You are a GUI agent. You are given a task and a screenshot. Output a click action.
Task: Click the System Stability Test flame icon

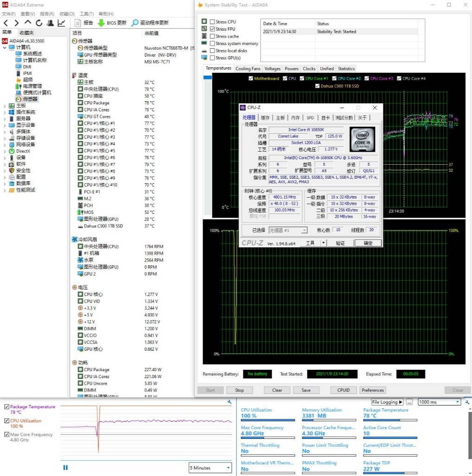coord(200,5)
